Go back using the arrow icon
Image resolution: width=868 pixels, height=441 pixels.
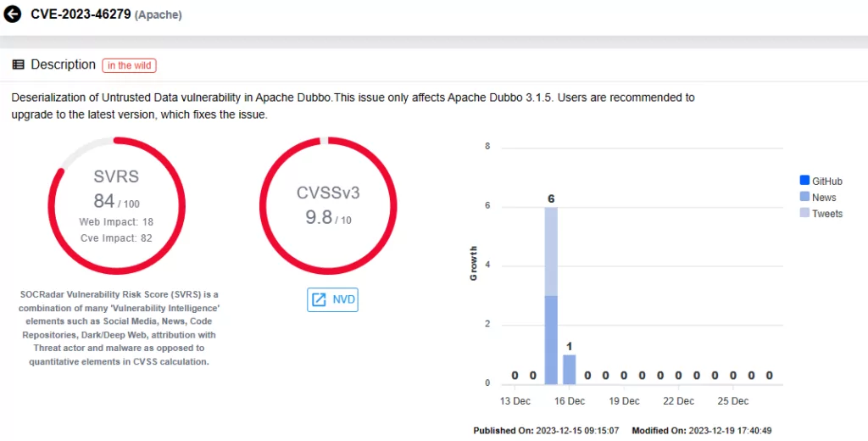[x=12, y=14]
